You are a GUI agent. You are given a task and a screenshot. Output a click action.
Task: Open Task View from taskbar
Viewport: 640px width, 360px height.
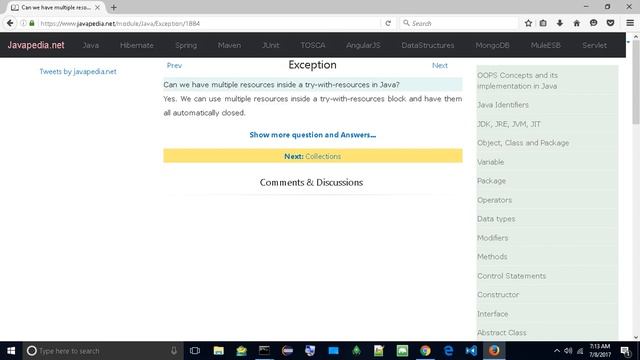[x=195, y=351]
